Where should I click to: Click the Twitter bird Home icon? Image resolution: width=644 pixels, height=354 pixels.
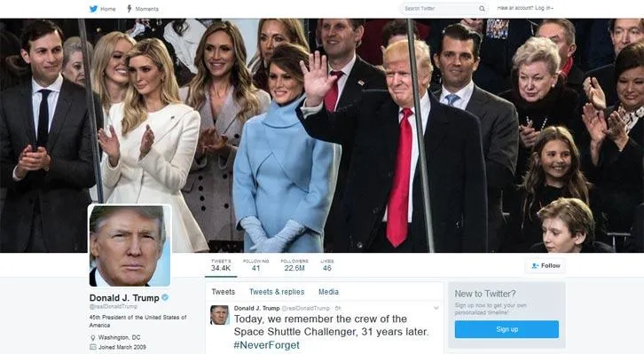(x=93, y=9)
